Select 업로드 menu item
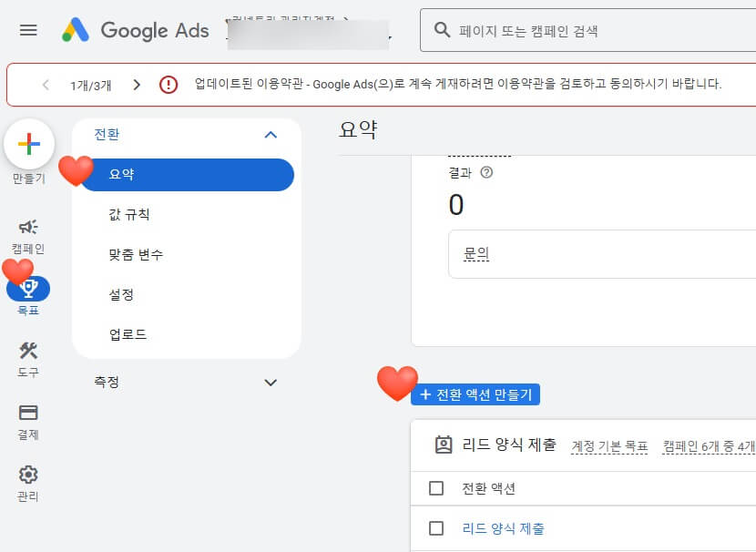This screenshot has height=552, width=756. coord(128,334)
